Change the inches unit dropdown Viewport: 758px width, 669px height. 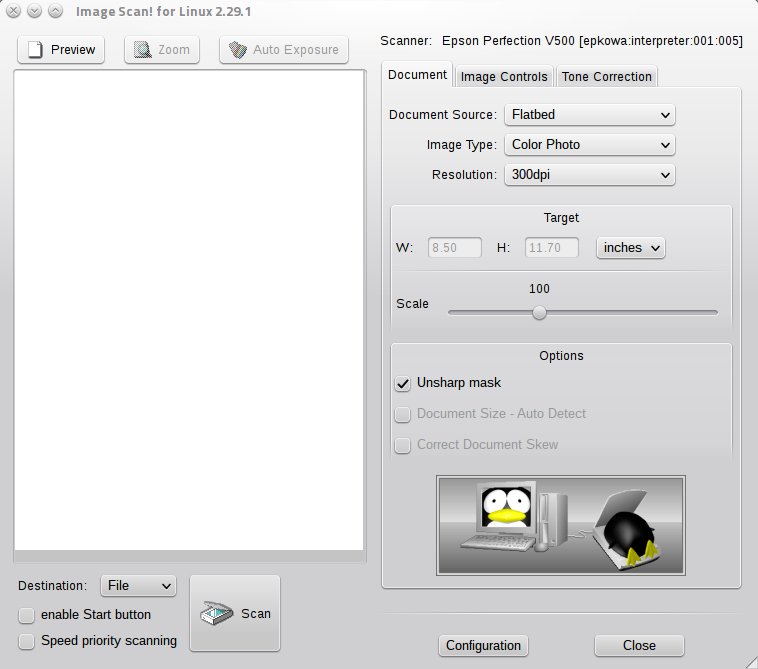click(x=631, y=247)
